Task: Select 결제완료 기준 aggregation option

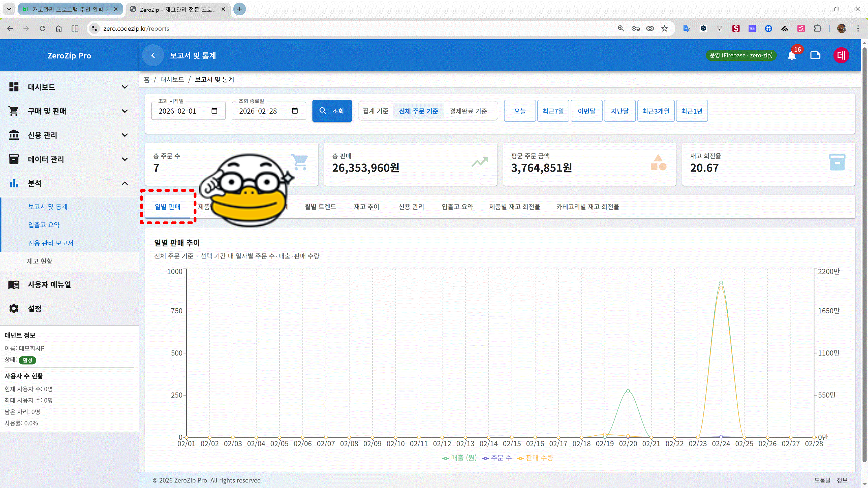Action: point(468,111)
